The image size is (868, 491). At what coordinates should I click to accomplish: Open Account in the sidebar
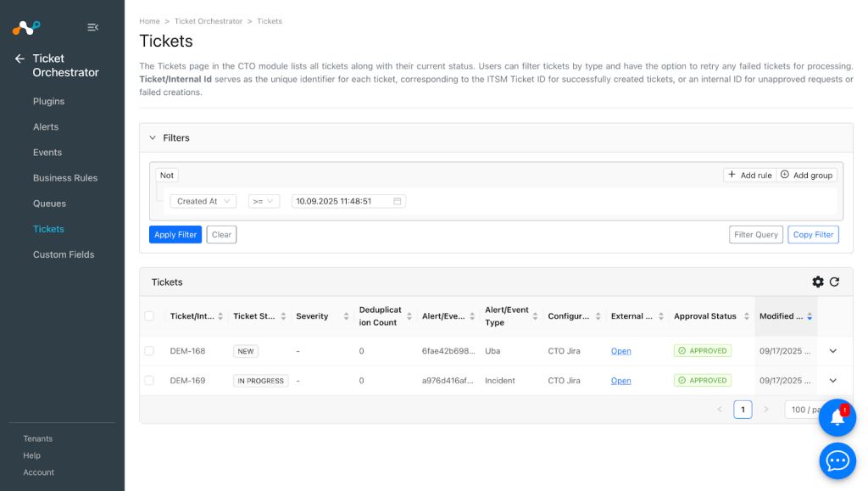tap(38, 472)
